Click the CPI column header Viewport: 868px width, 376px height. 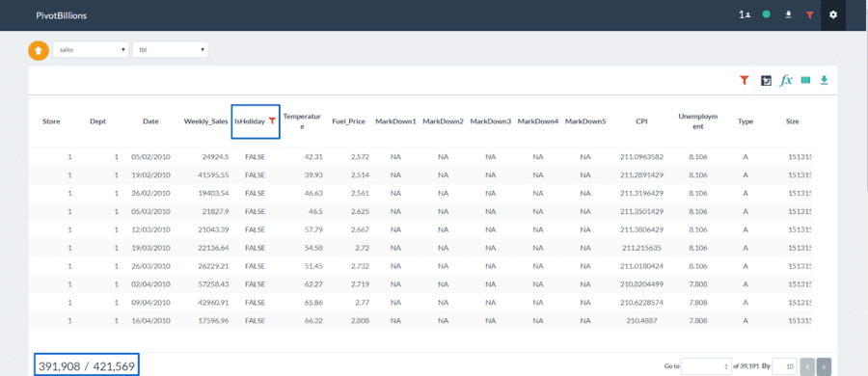pyautogui.click(x=641, y=121)
